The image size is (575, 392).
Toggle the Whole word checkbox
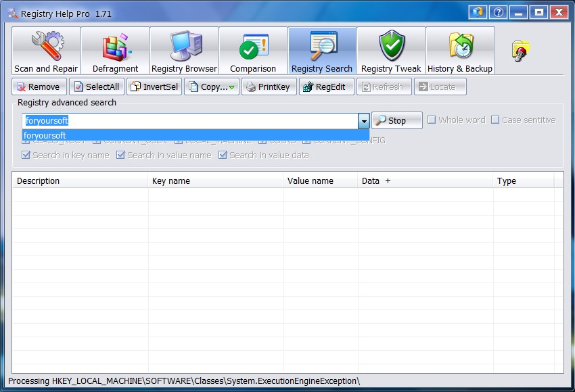[432, 120]
